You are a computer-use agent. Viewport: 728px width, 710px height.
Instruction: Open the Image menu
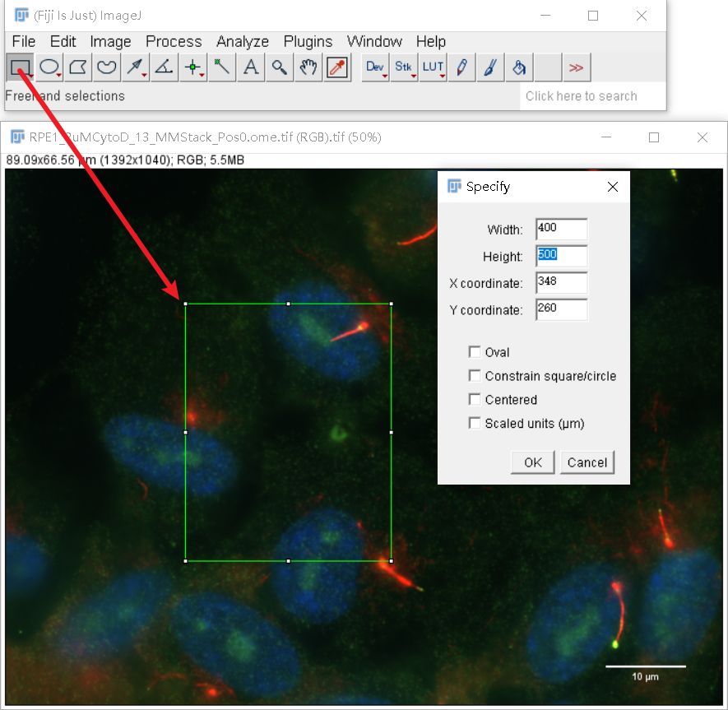coord(110,41)
